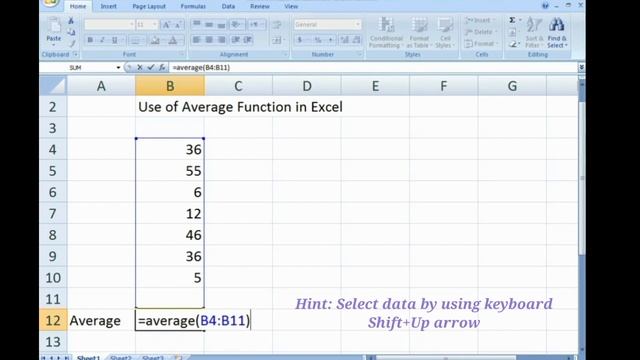Open the Font name combo box
The height and width of the screenshot is (360, 640).
[109, 25]
